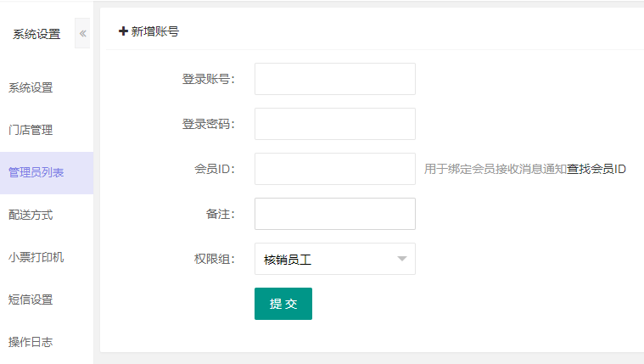Click the 会员ID field label
The height and width of the screenshot is (364, 644).
coord(214,169)
